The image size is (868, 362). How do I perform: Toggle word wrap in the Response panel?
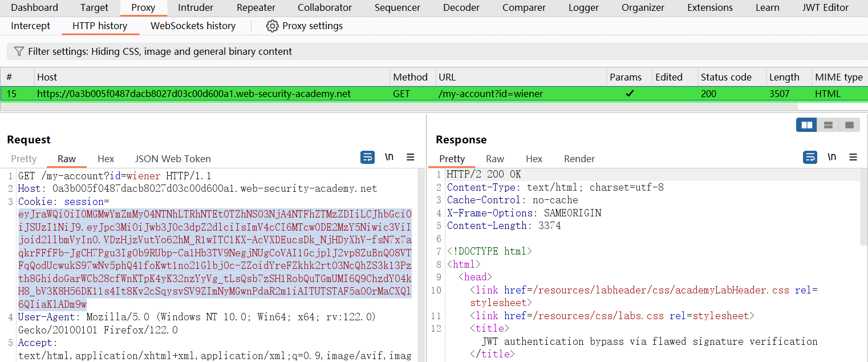[x=810, y=158]
